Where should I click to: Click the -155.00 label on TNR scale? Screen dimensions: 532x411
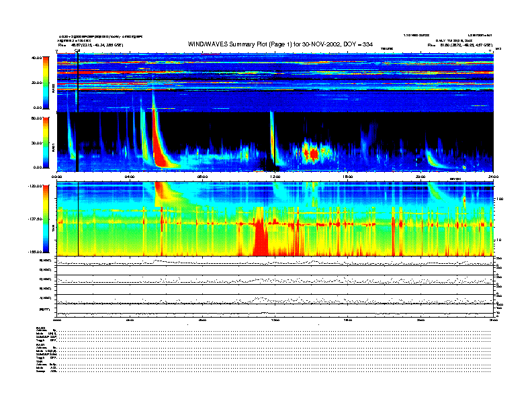pyautogui.click(x=35, y=252)
